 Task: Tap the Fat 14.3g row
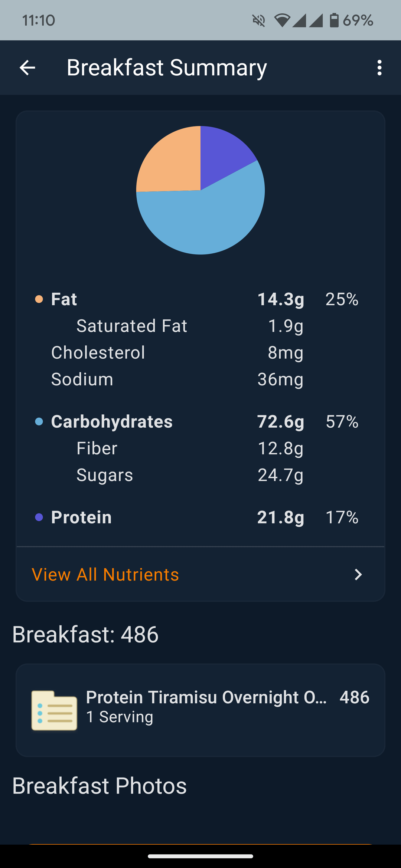197,299
